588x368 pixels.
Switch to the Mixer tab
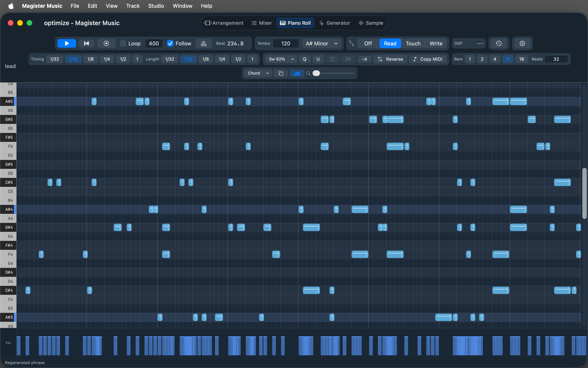[262, 23]
